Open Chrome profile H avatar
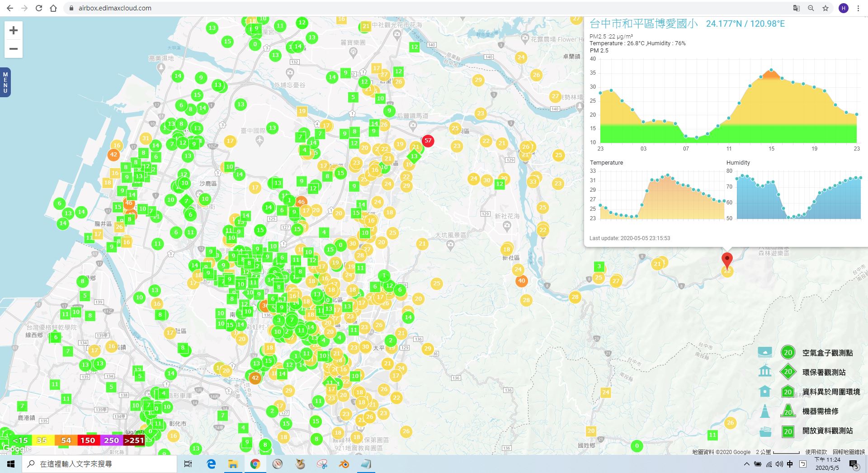This screenshot has width=868, height=473. coord(844,8)
